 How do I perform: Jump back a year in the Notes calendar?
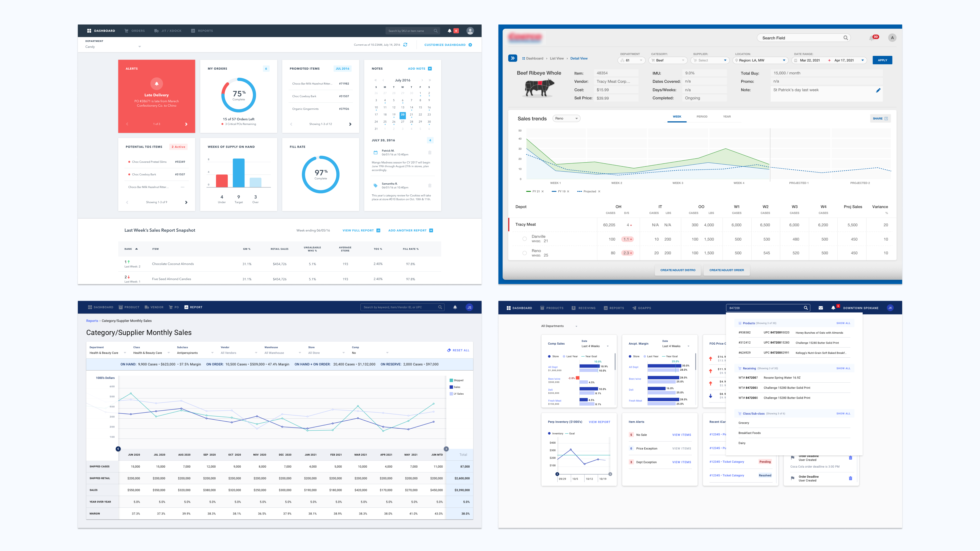coord(375,80)
